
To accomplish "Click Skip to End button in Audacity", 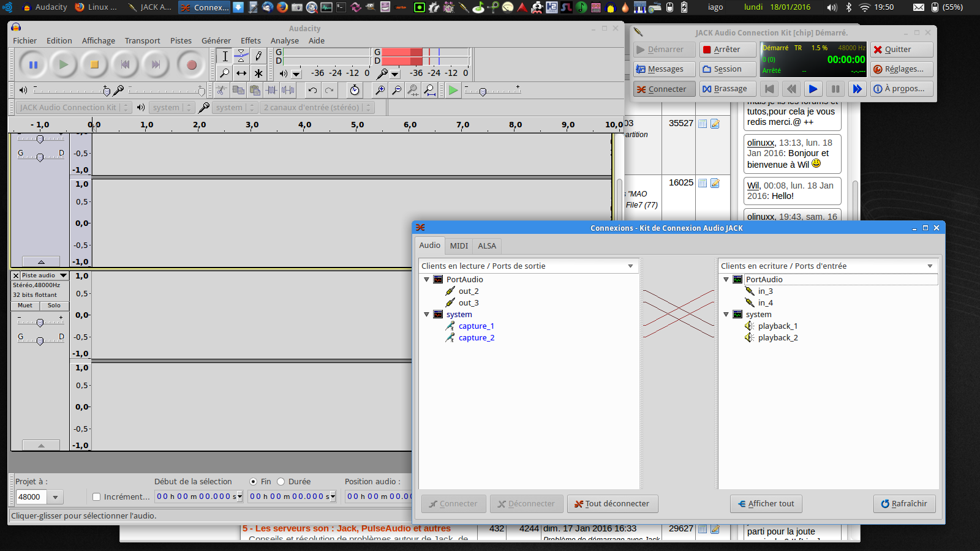I will click(156, 64).
